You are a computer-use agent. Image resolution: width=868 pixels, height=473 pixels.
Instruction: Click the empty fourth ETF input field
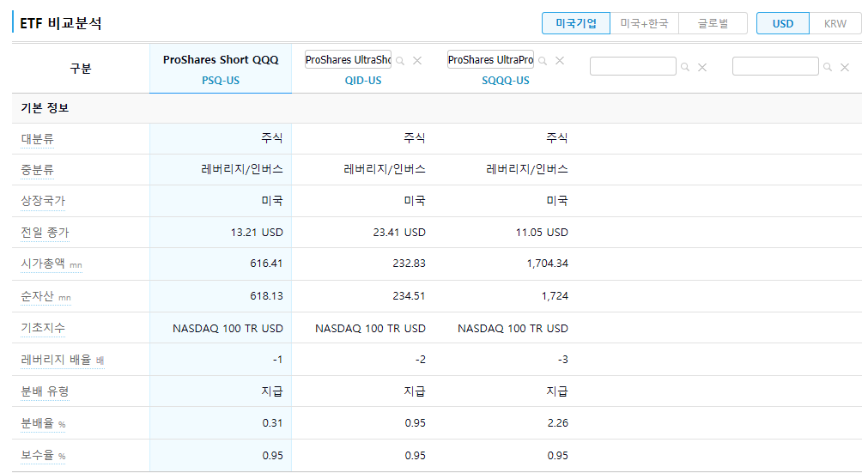(633, 66)
